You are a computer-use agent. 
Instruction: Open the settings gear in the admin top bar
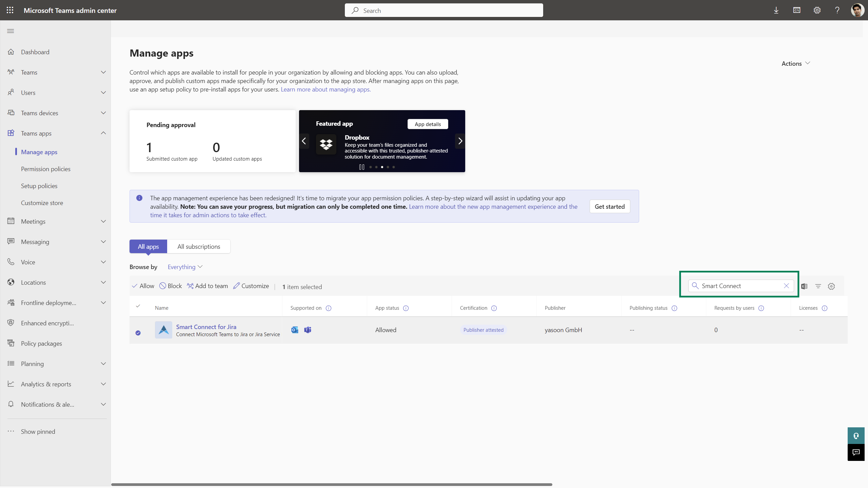817,10
